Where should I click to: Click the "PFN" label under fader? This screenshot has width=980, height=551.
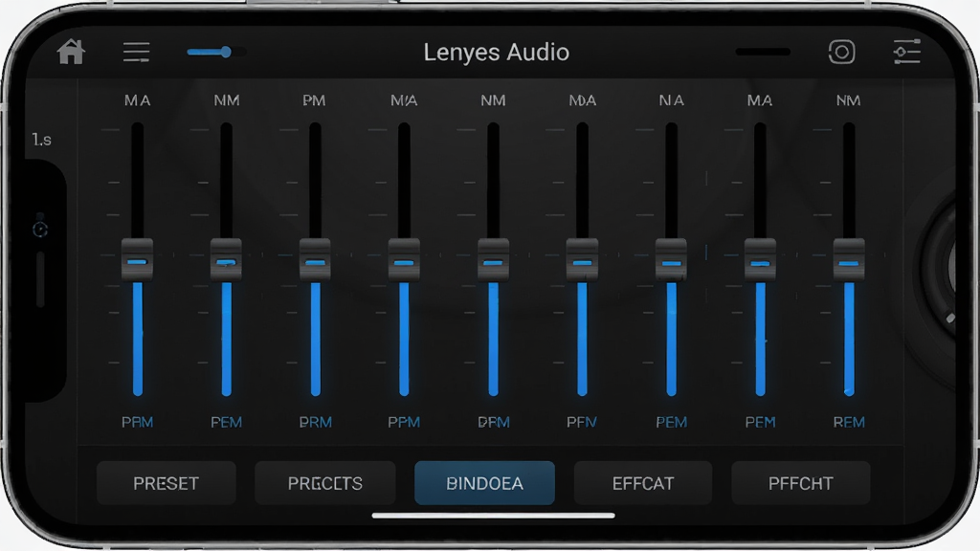pos(581,422)
